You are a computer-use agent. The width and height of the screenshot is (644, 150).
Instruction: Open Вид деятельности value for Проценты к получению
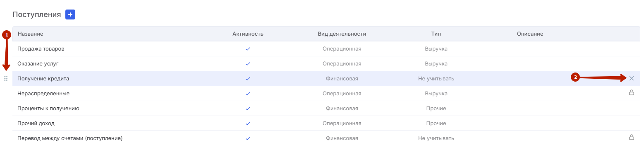(x=342, y=109)
